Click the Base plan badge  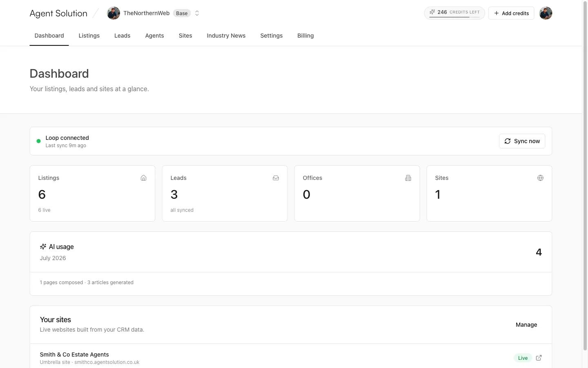click(x=182, y=13)
